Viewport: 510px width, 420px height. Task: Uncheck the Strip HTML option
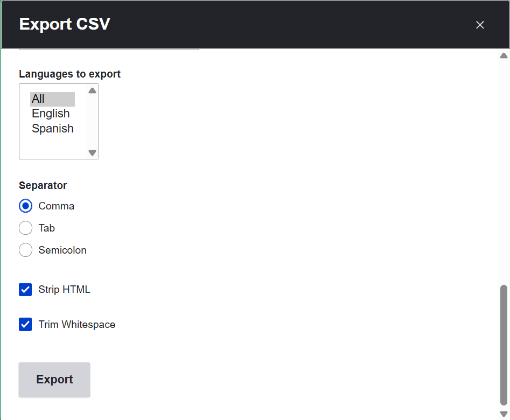tap(25, 290)
